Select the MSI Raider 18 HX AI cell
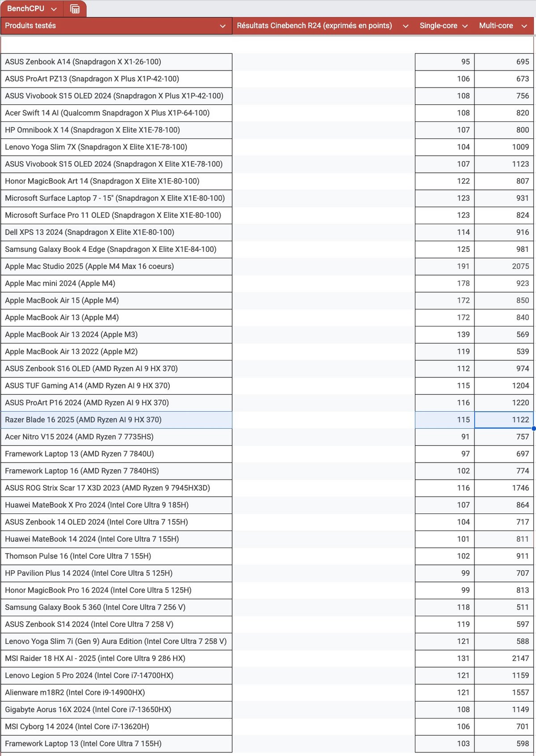536x756 pixels. 116,659
